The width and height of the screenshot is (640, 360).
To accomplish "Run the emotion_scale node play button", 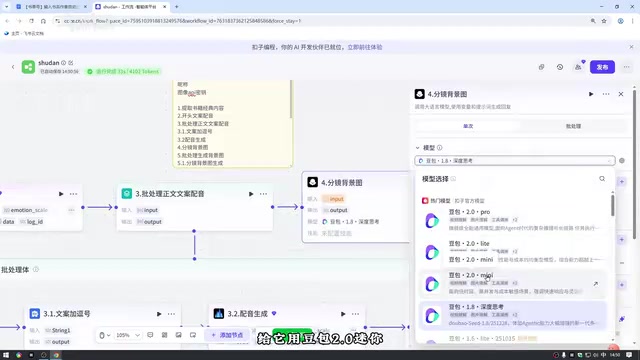I will (61, 194).
